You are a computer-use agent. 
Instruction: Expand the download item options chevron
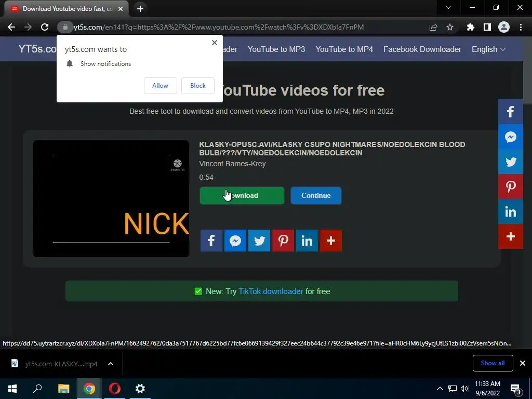[111, 364]
